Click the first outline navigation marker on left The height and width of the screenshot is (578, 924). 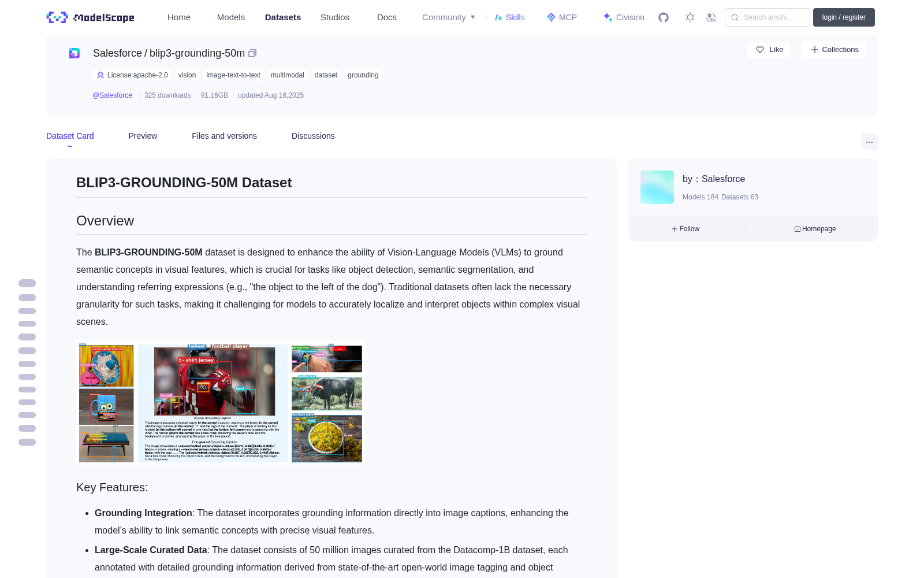point(27,283)
